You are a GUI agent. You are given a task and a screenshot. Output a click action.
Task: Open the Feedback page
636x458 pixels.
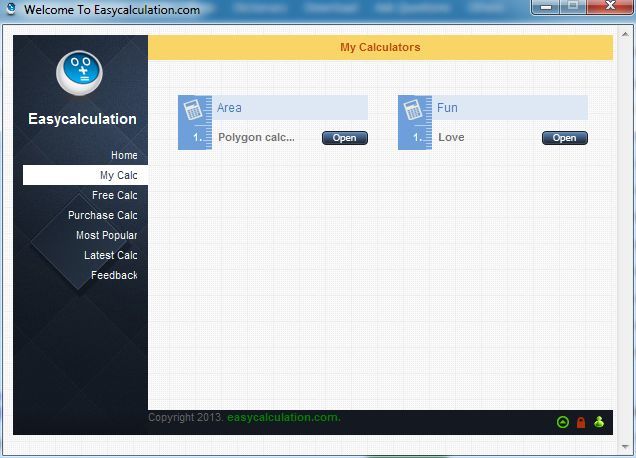[x=114, y=275]
